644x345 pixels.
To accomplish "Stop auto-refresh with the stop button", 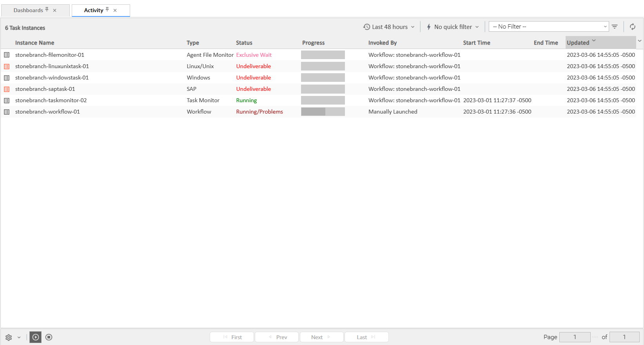I will (49, 337).
